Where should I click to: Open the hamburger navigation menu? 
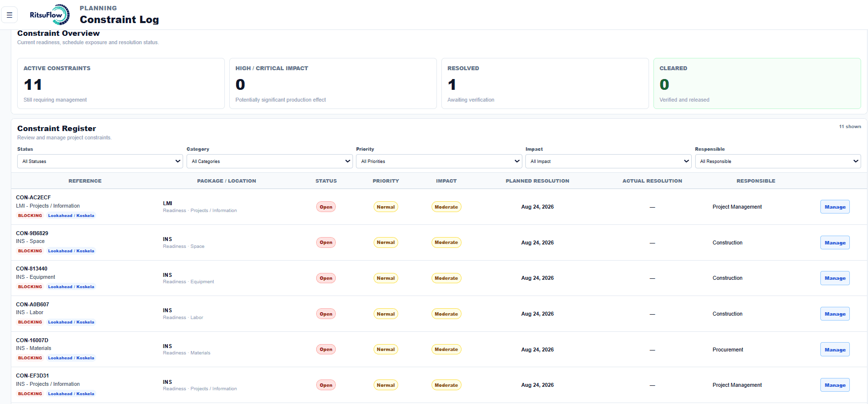9,15
